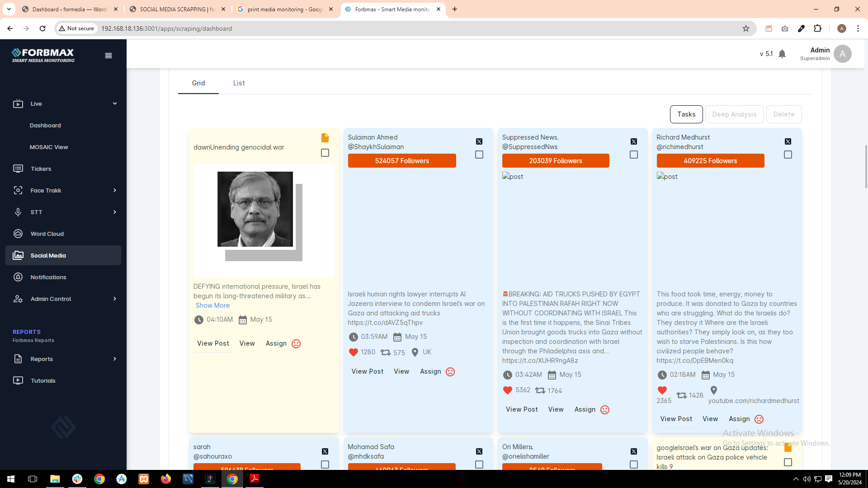Expand the STT submenu
The image size is (868, 488).
tap(115, 212)
